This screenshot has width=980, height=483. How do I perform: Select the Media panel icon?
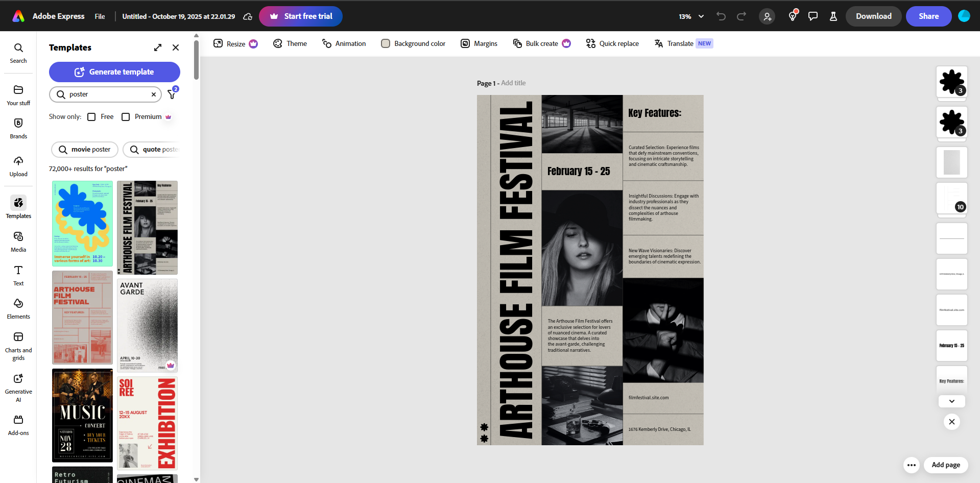coord(18,240)
